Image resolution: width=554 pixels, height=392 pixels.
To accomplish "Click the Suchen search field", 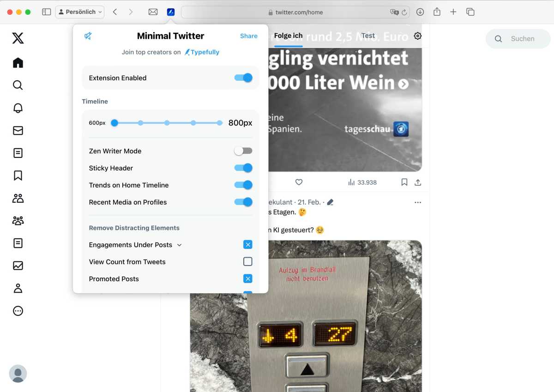I will [x=518, y=39].
